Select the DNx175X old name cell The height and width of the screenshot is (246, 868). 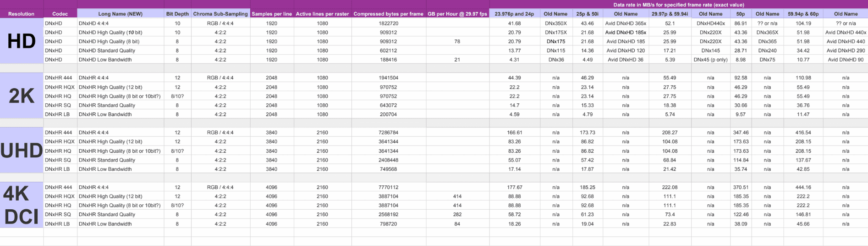coord(556,32)
